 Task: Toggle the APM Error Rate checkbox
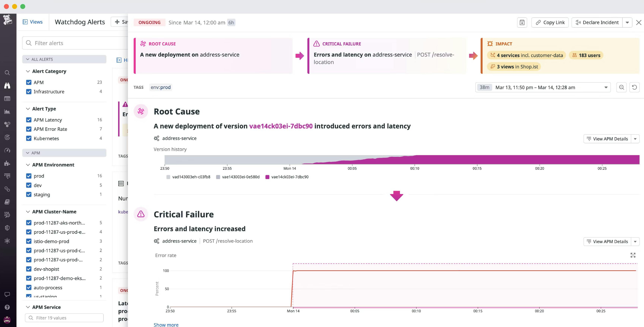(x=29, y=129)
